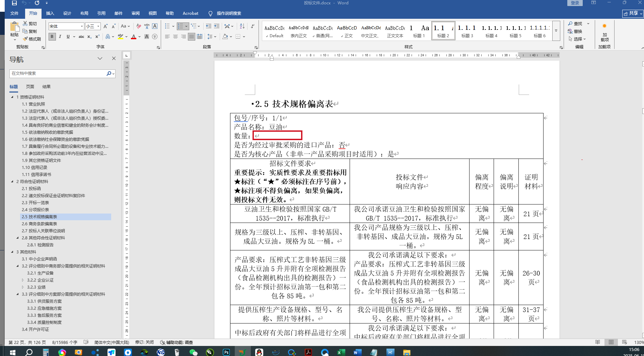Switch to the 布局 (Layout) ribbon tab
This screenshot has width=644, height=356.
[84, 13]
